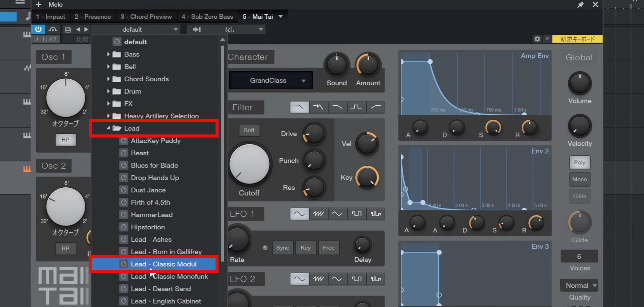Click the automation curve icon beside power
This screenshot has width=644, height=307.
coord(53,29)
